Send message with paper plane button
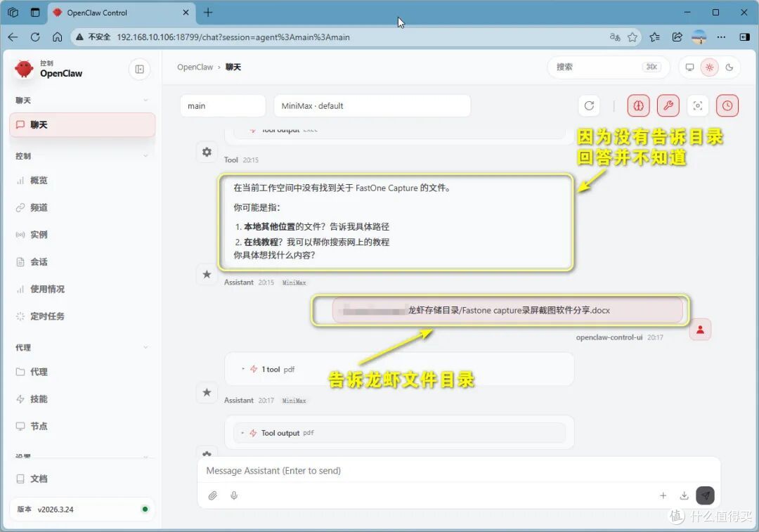759x532 pixels. pyautogui.click(x=706, y=495)
